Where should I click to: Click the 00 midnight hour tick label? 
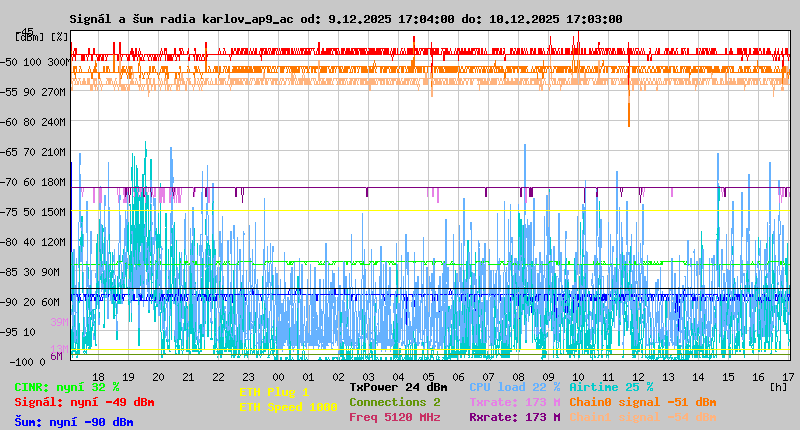(279, 377)
